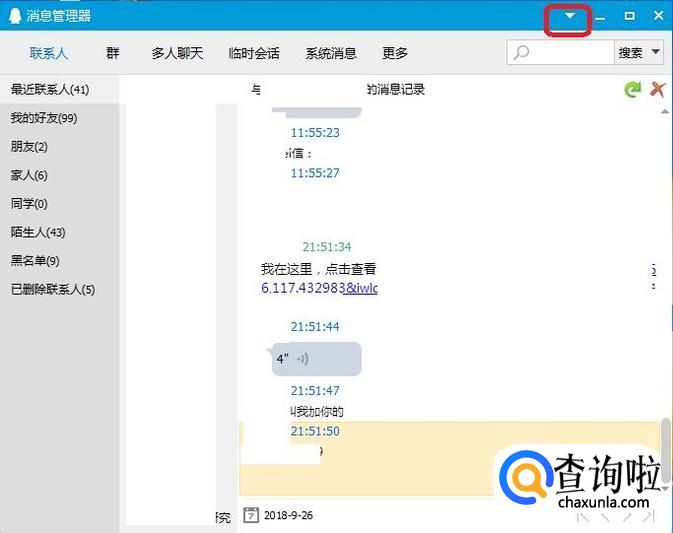The height and width of the screenshot is (533, 673).
Task: Expand the 搜索 dropdown arrow
Action: (656, 53)
